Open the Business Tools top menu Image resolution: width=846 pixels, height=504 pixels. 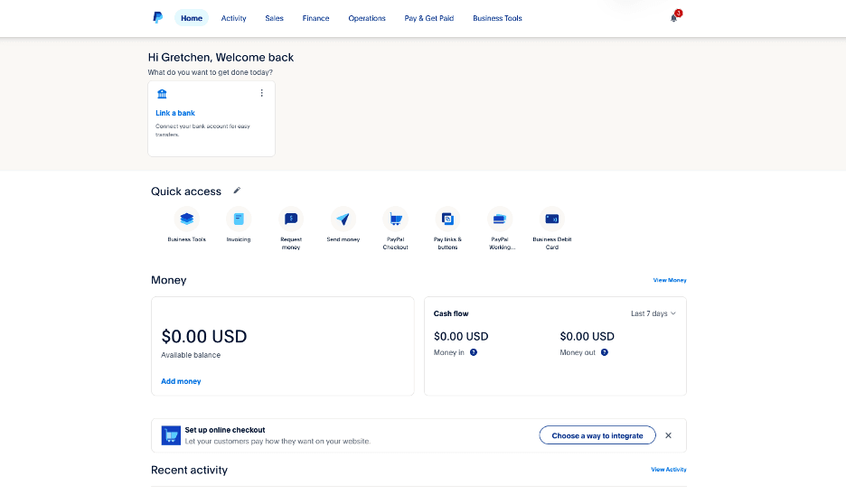click(x=497, y=18)
